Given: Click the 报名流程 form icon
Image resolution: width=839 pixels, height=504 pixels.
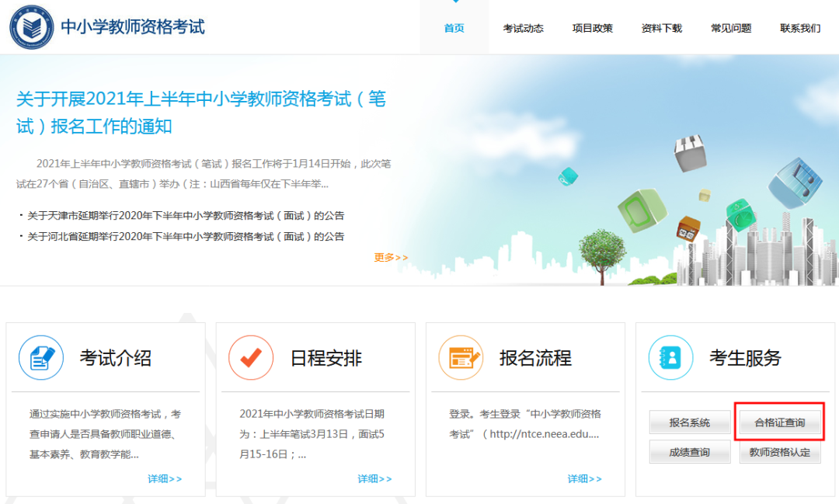Looking at the screenshot, I should [x=461, y=357].
